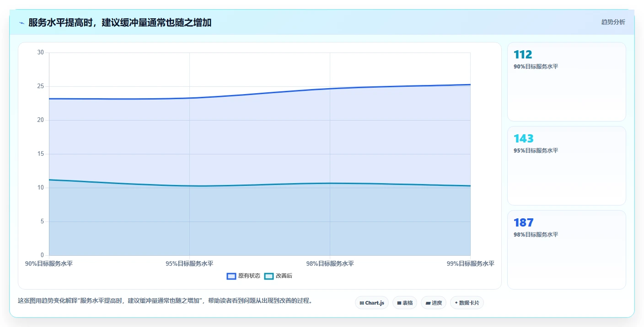The width and height of the screenshot is (644, 327).
Task: Open the 112 data card
Action: [x=567, y=82]
